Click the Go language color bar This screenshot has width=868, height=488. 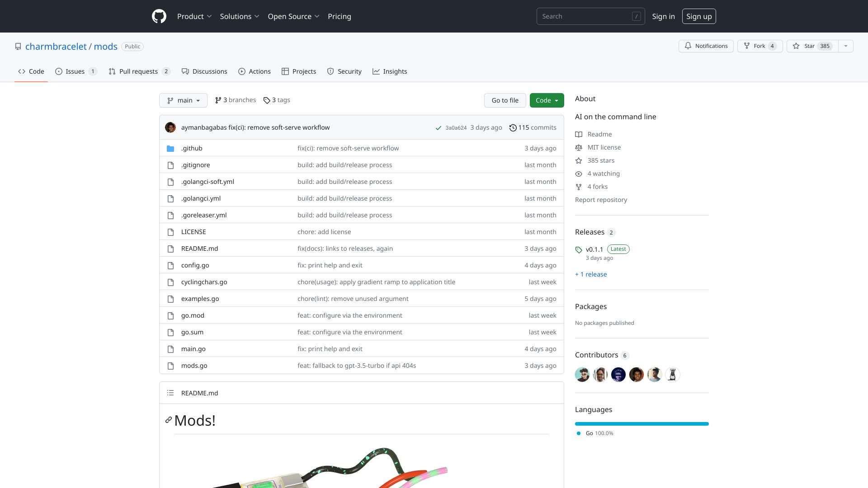tap(642, 424)
